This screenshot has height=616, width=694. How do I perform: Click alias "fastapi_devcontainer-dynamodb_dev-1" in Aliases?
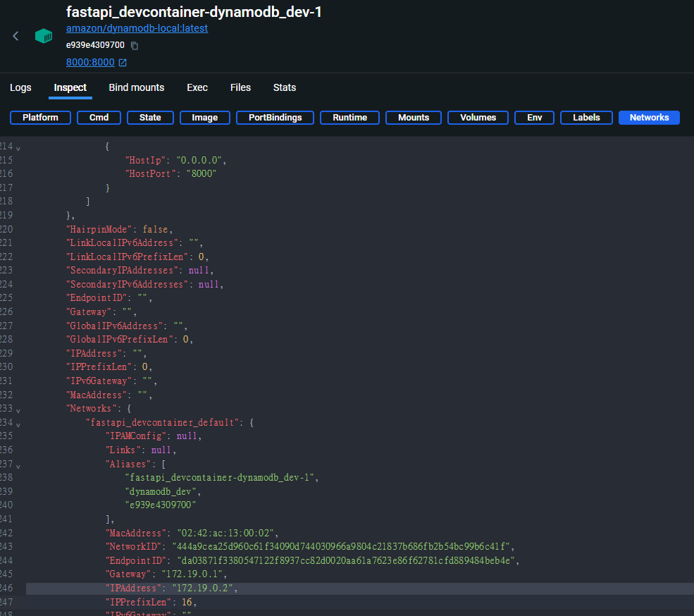click(220, 478)
